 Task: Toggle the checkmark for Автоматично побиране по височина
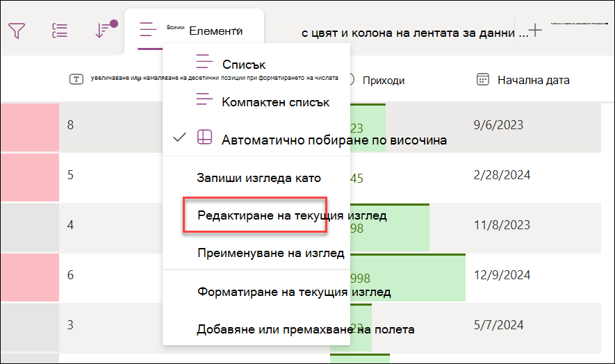(179, 138)
